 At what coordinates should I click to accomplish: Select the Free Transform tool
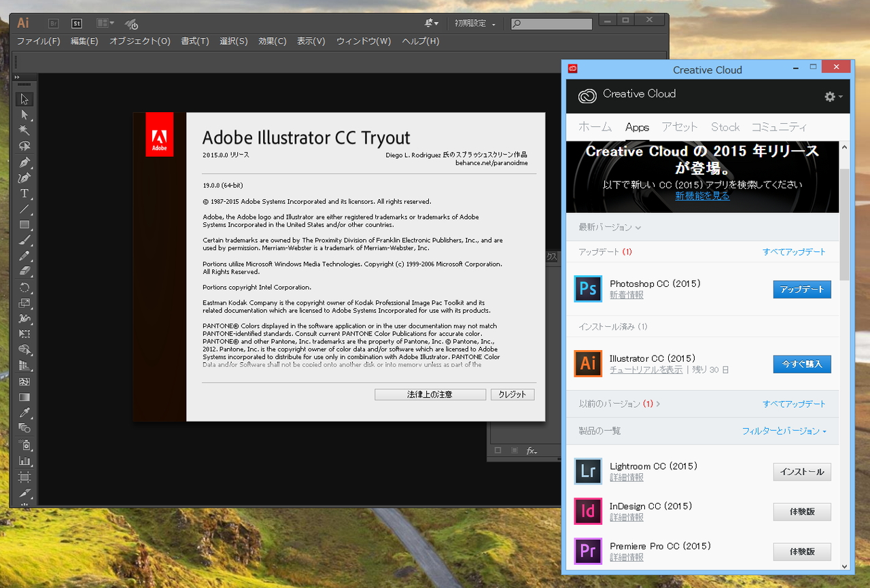click(x=24, y=334)
